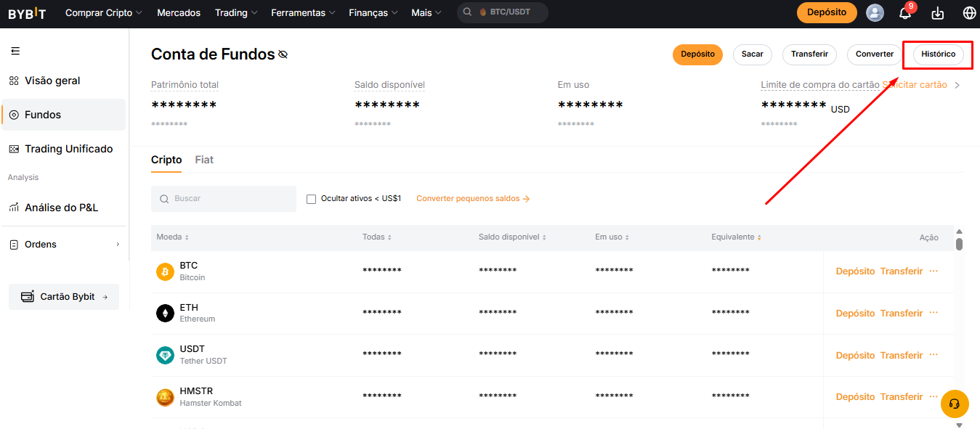Click Transferir link in USDT row
The image size is (980, 429).
tap(902, 356)
